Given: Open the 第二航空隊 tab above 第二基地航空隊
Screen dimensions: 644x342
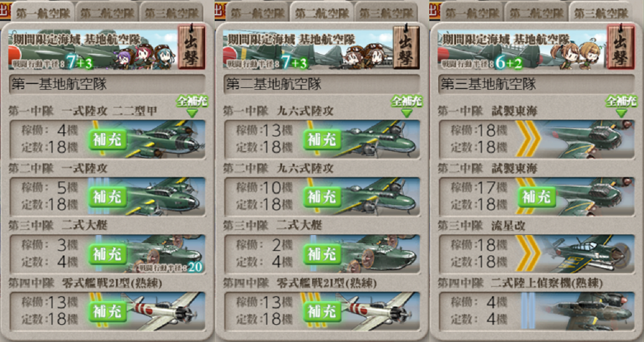Looking at the screenshot, I should pos(322,13).
